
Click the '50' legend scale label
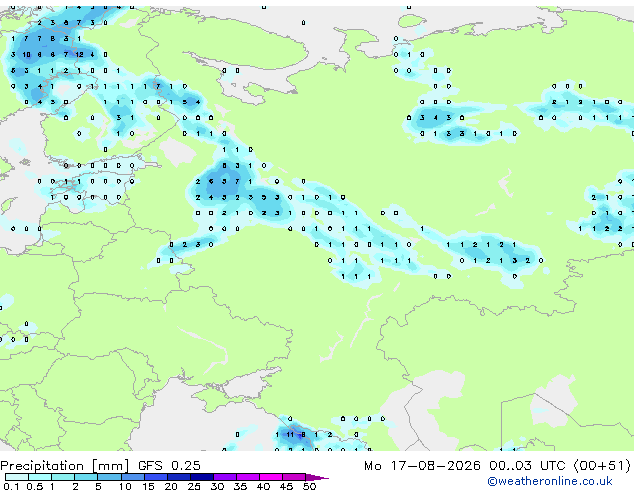click(309, 486)
